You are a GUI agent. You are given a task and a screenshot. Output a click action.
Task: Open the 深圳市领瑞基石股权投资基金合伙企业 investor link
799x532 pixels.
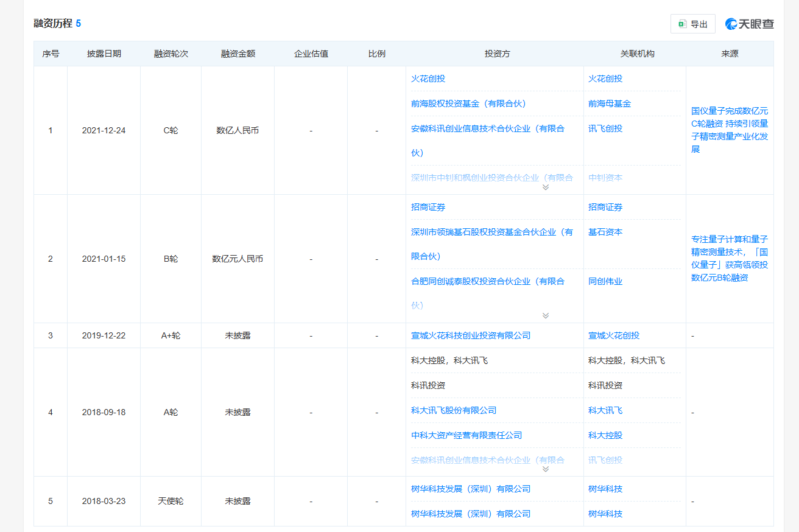[x=492, y=244]
